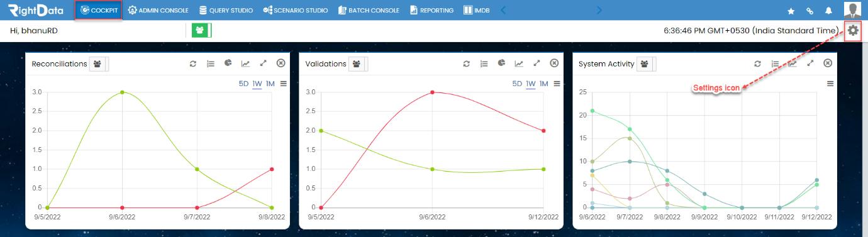The width and height of the screenshot is (868, 237).
Task: Move the top navigation menu left with the arrow
Action: tap(503, 10)
